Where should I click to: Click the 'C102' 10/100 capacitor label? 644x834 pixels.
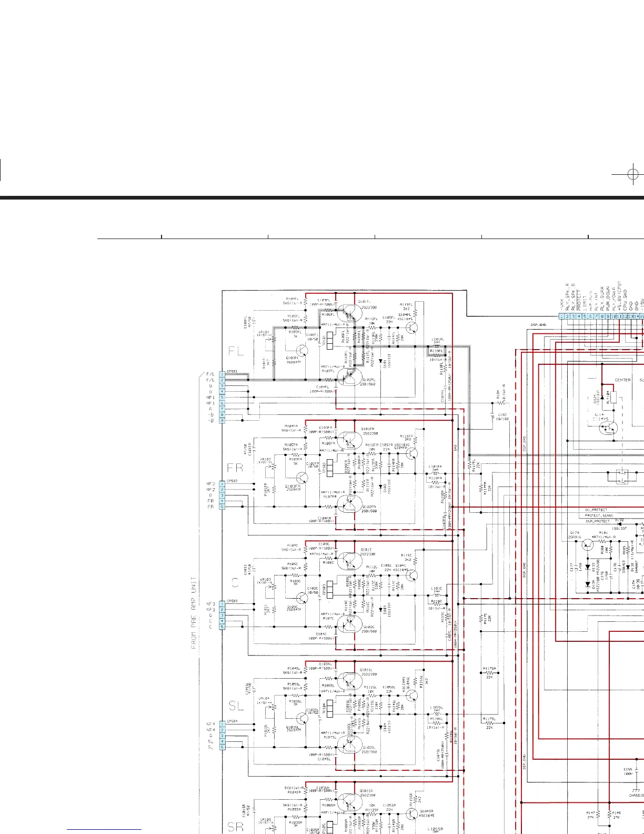point(502,414)
